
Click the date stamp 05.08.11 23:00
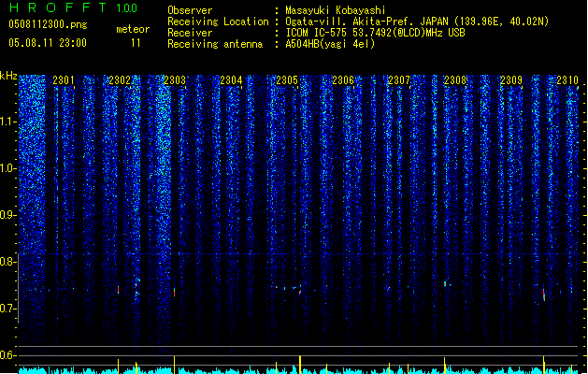click(48, 43)
